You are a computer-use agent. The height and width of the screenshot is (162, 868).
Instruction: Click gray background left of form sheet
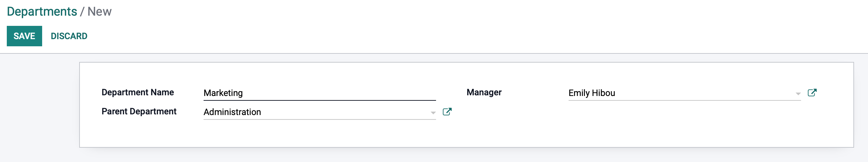point(39,105)
